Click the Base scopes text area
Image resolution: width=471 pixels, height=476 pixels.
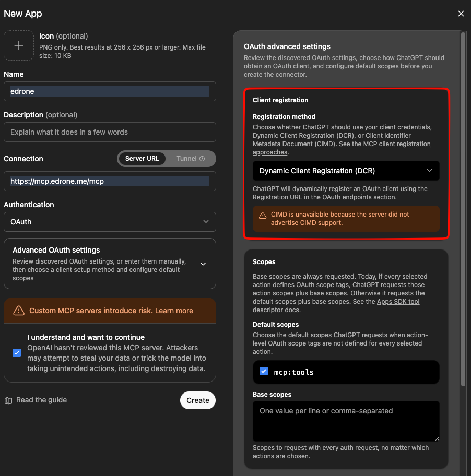346,421
